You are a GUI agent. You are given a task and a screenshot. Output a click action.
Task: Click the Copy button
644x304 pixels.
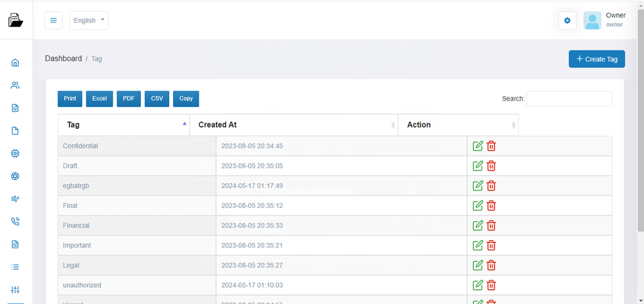click(x=186, y=99)
